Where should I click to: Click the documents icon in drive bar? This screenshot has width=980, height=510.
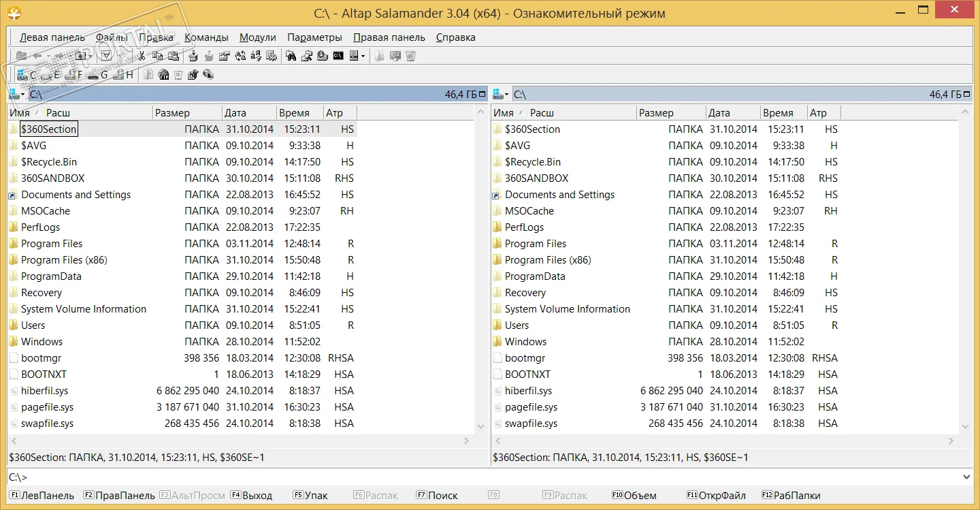[148, 75]
